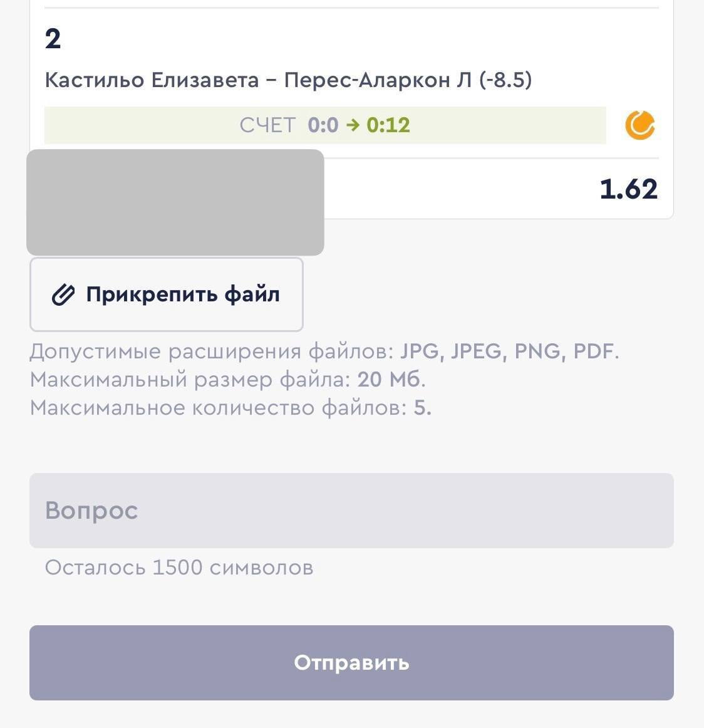
Task: Click the initial score 0:0
Action: coord(323,125)
